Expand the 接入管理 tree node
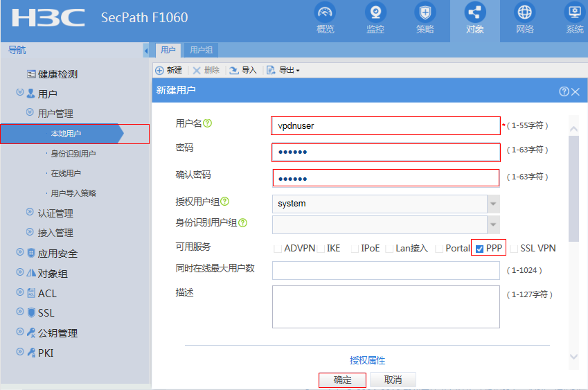 click(30, 231)
